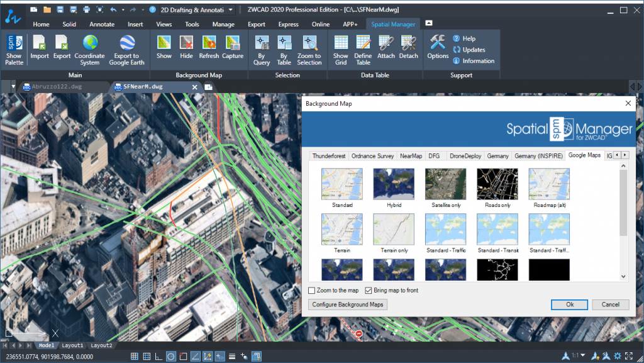Image resolution: width=644 pixels, height=363 pixels.
Task: Enable Zoom to the map checkbox
Action: 312,291
